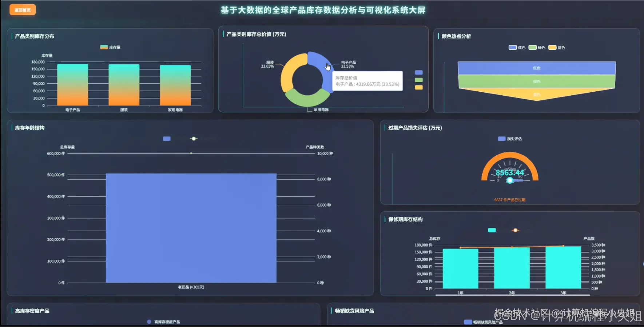Click the yellow bottom funnel layer

pos(537,94)
